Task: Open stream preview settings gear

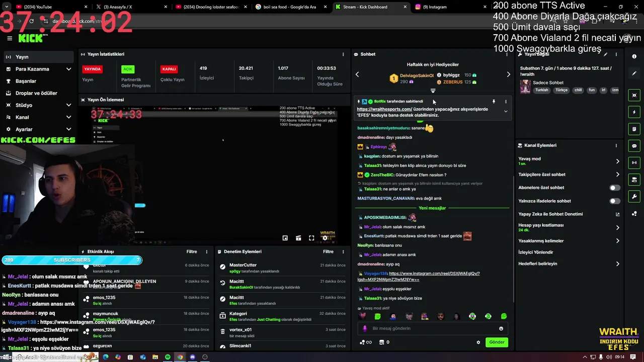Action: (325, 238)
